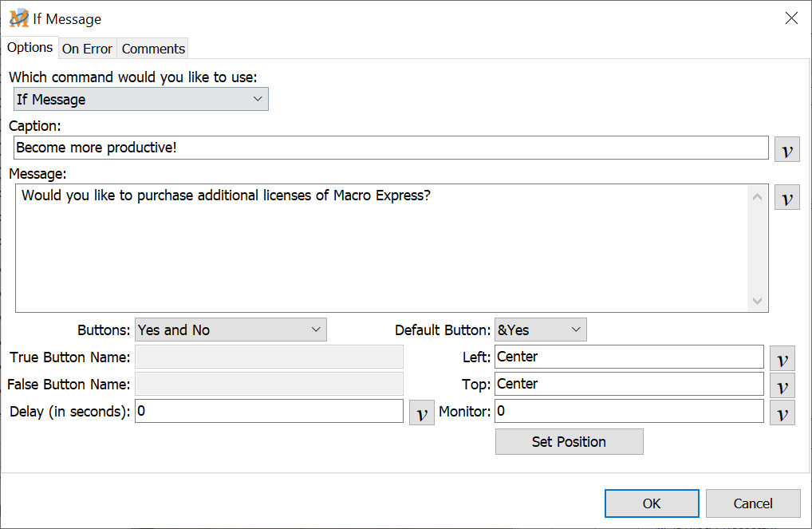
Task: Open the command selection dropdown showing If Message
Action: coord(141,99)
